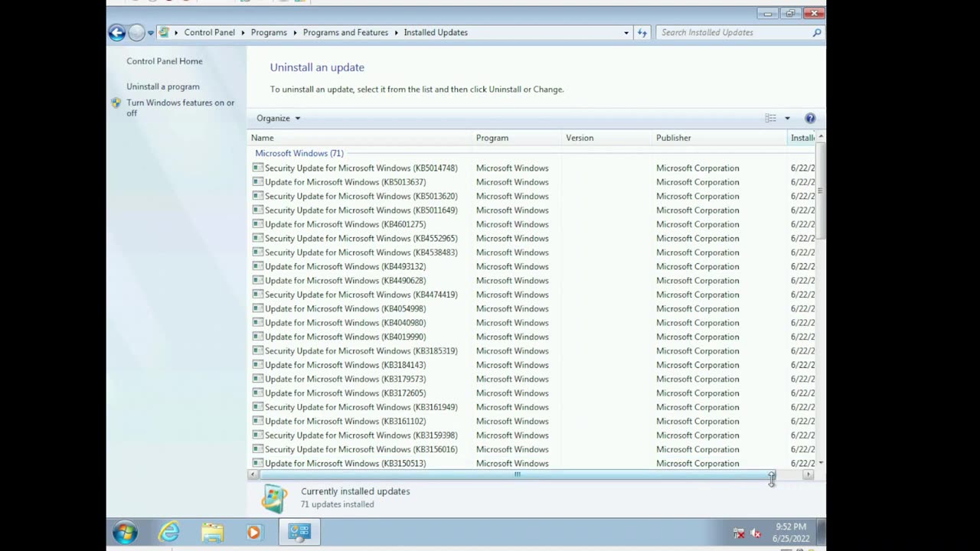Open the Control Panel Home link
The image size is (980, 551).
[x=165, y=61]
